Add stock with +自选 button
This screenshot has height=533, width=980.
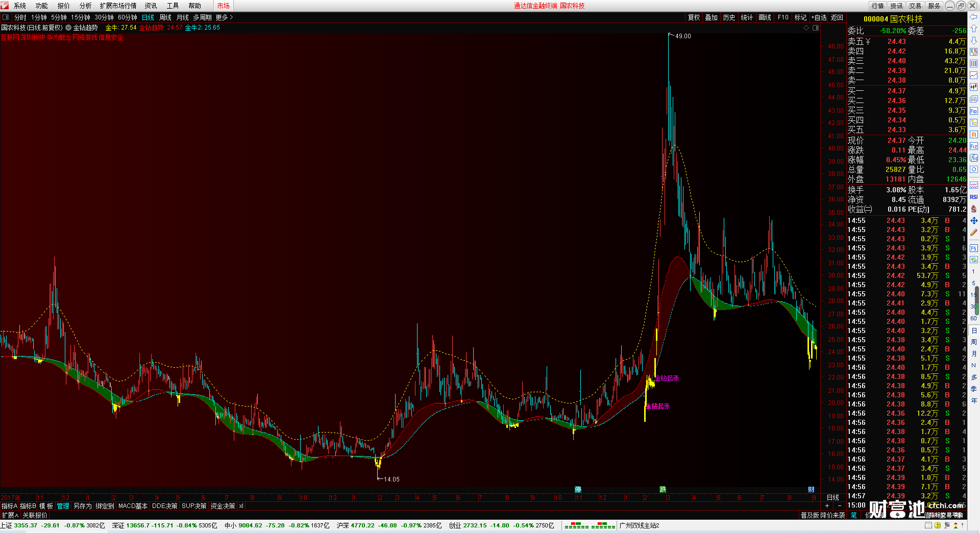[819, 17]
